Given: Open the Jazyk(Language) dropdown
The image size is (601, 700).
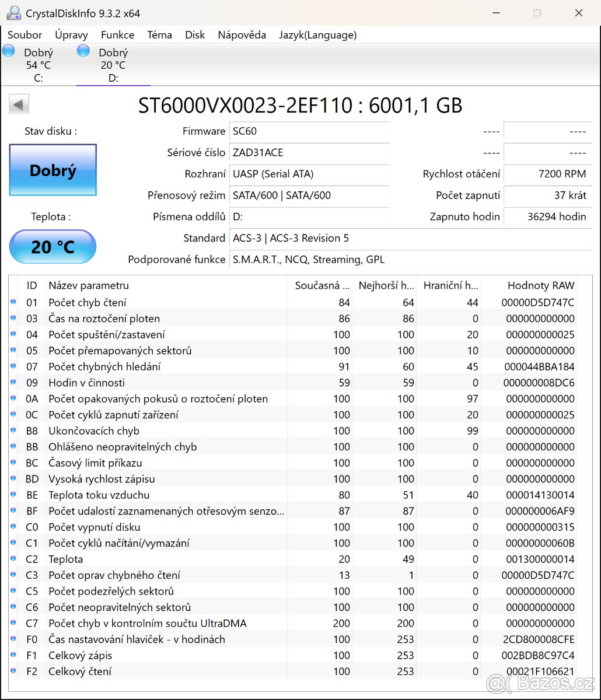Looking at the screenshot, I should click(x=317, y=35).
